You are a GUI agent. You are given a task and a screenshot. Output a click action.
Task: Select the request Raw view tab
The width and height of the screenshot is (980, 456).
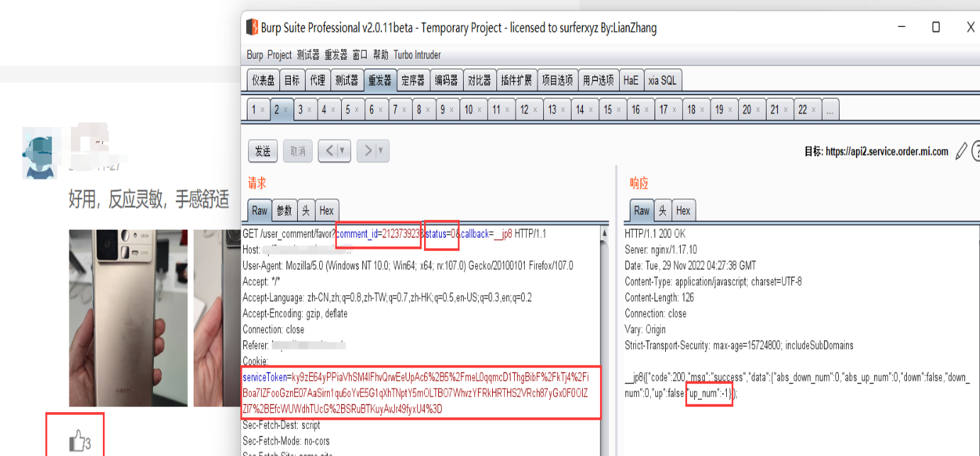pos(260,210)
